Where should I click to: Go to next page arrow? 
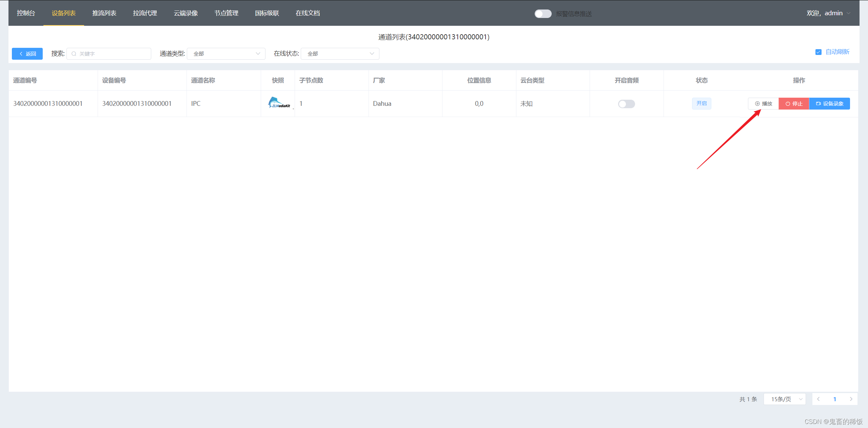point(851,399)
